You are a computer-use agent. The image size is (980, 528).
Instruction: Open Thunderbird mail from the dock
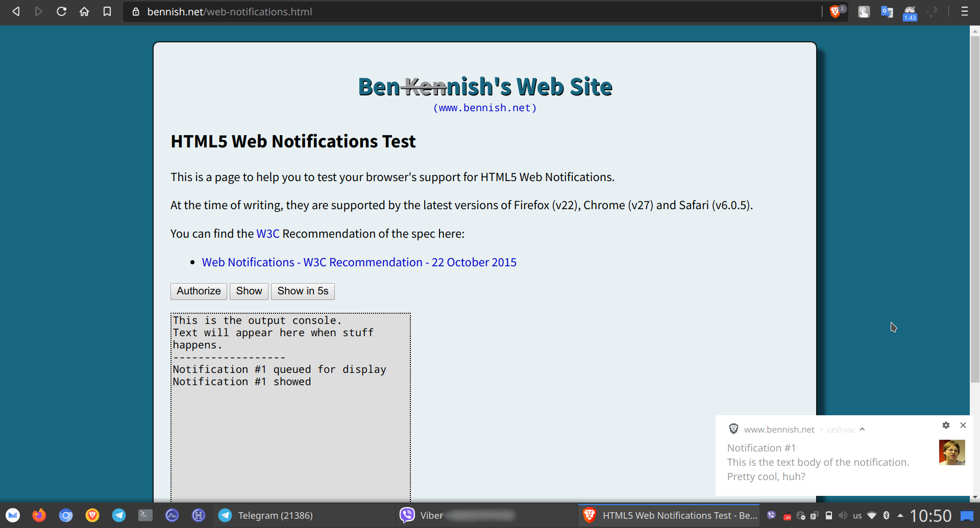(x=12, y=515)
